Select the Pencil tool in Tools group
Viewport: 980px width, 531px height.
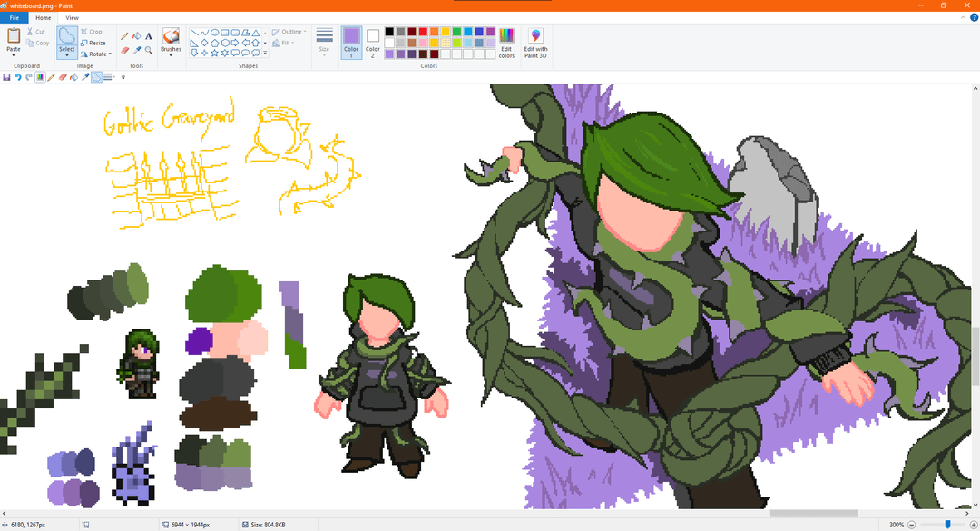[x=124, y=36]
